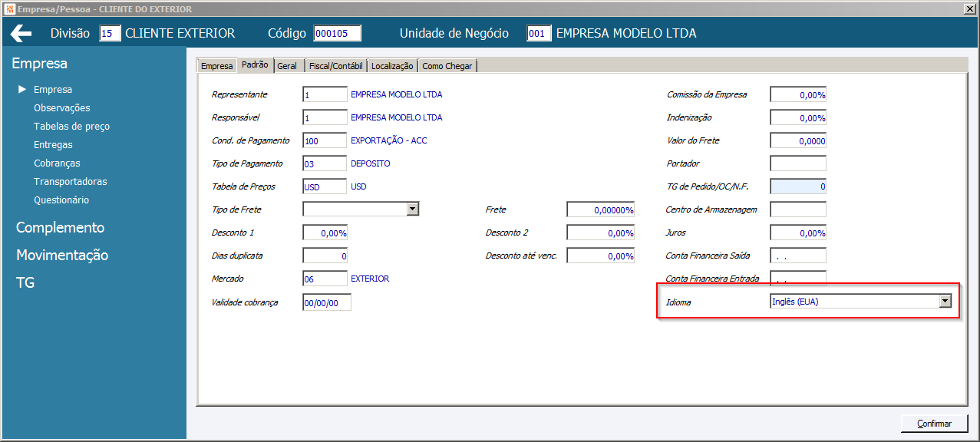
Task: Open Cobranças in the sidebar
Action: [57, 163]
